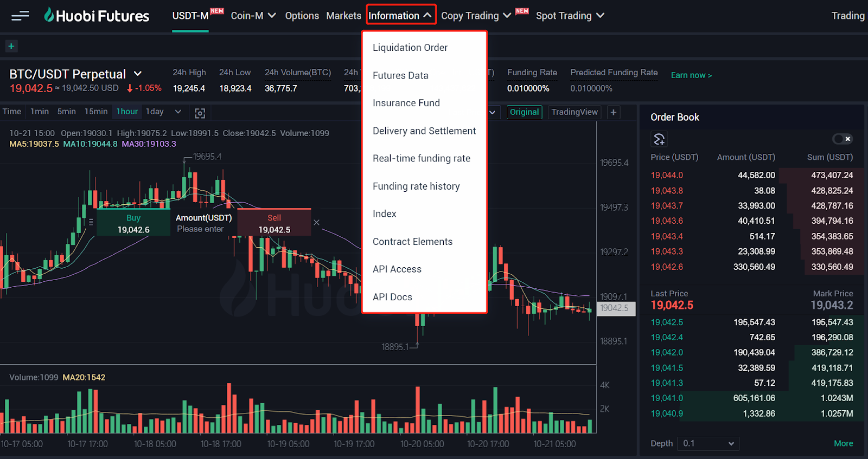
Task: Open the Depth 0.1 dropdown
Action: click(709, 443)
